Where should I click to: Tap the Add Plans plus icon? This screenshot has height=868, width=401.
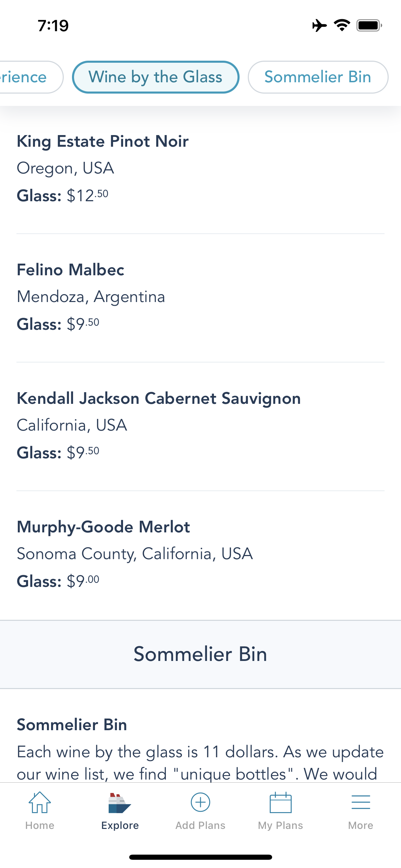coord(200,803)
